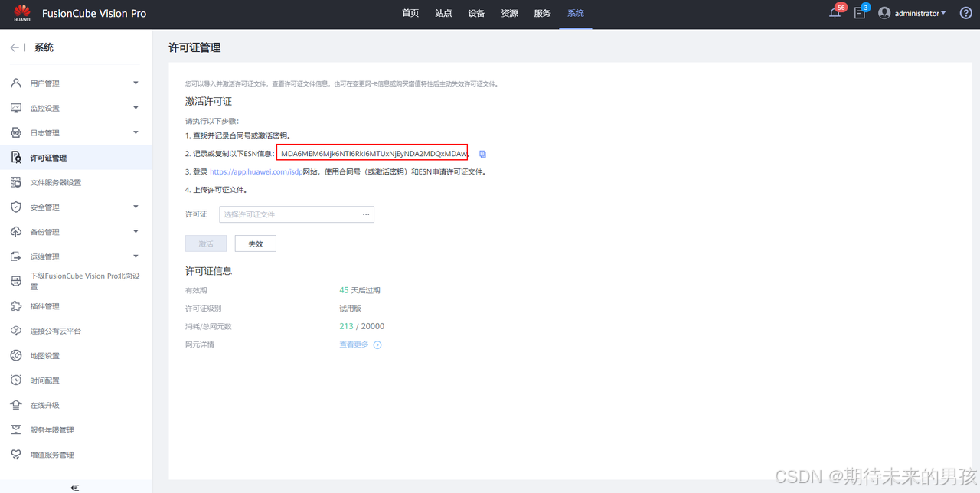Click the 激活 button
This screenshot has height=493, width=980.
click(206, 243)
